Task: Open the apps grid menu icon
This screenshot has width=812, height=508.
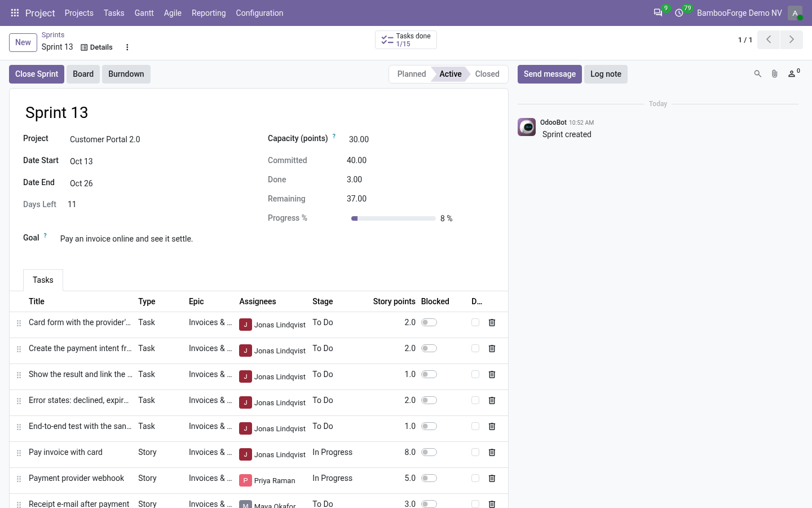Action: click(x=15, y=13)
